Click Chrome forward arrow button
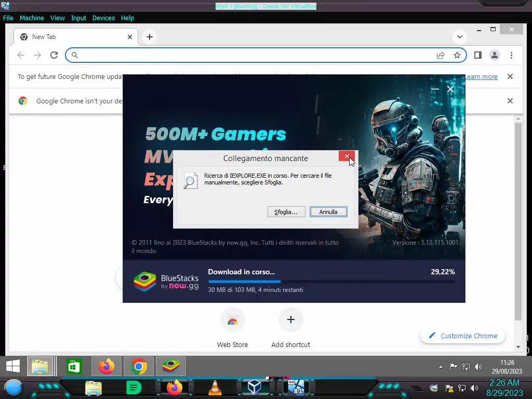532x399 pixels. click(x=37, y=55)
